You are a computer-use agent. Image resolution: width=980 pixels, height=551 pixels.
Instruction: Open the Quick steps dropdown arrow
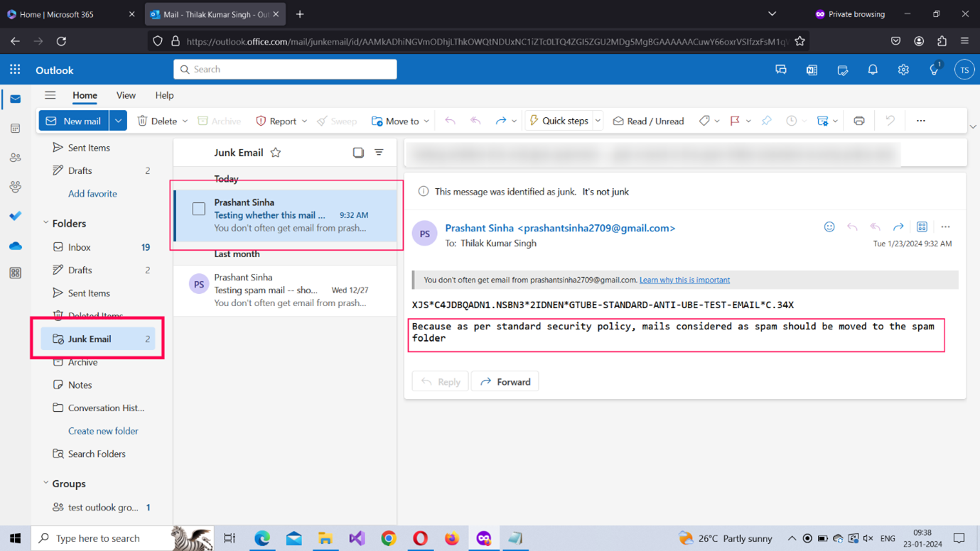(598, 121)
